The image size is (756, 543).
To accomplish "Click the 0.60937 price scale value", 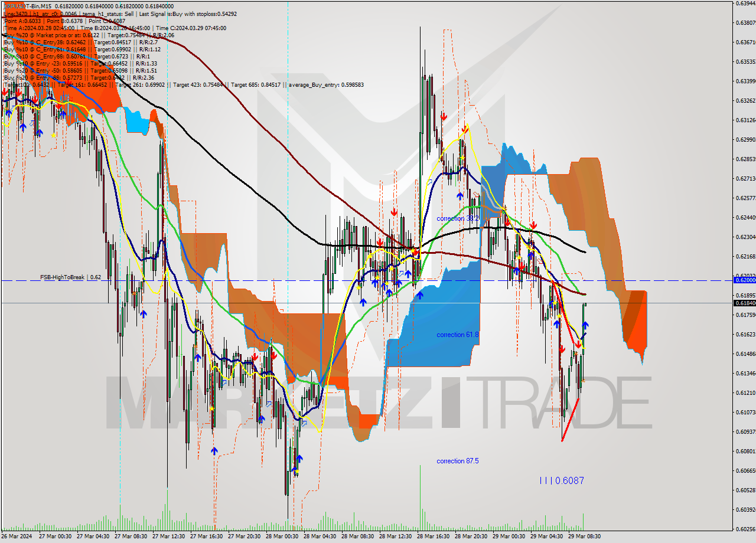I will pyautogui.click(x=745, y=431).
